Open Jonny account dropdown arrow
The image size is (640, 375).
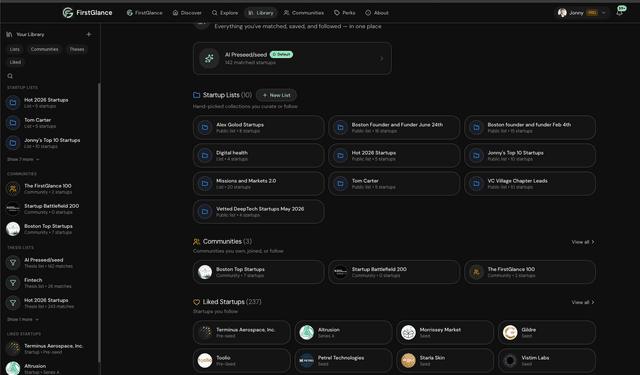point(603,13)
